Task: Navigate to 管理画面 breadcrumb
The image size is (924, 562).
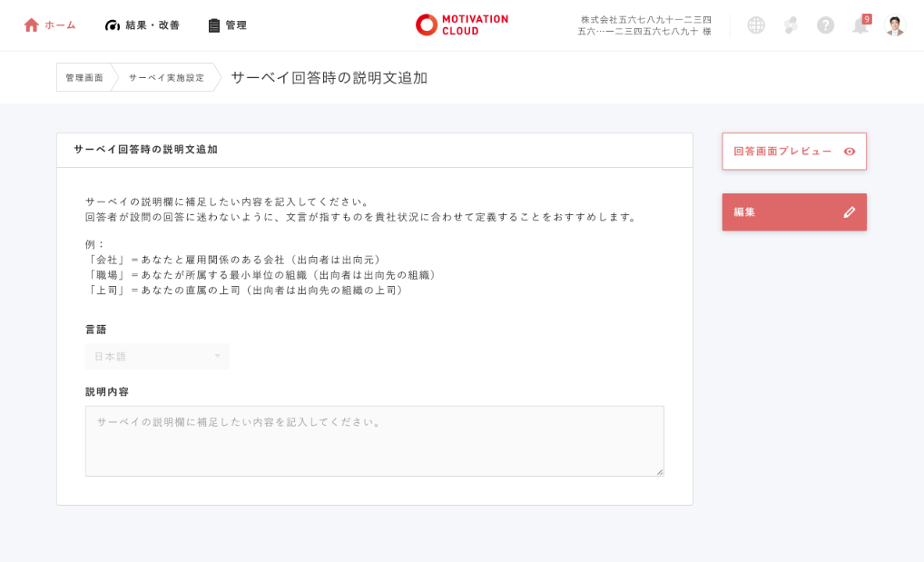Action: click(x=84, y=78)
